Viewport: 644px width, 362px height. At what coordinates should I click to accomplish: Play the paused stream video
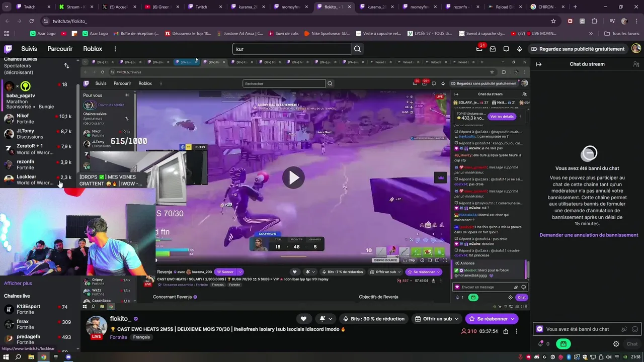pyautogui.click(x=293, y=177)
